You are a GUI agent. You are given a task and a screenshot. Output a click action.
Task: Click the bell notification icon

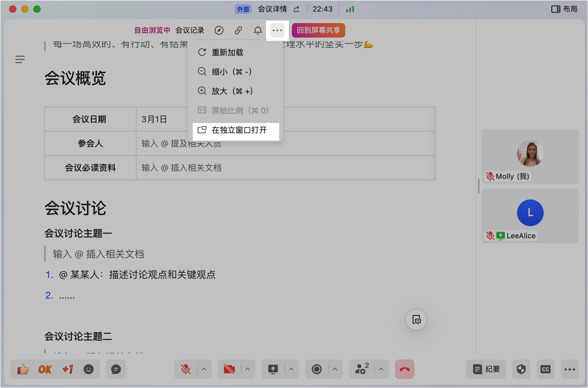click(x=258, y=30)
